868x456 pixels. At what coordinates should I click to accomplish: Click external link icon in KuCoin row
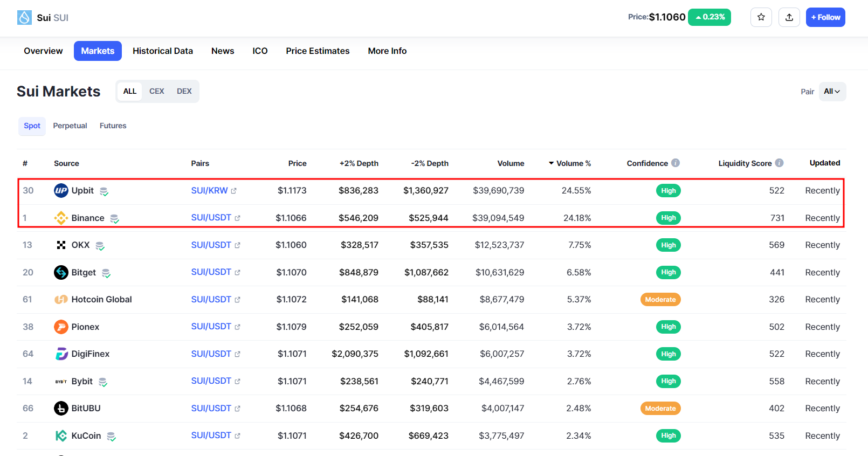(x=237, y=436)
